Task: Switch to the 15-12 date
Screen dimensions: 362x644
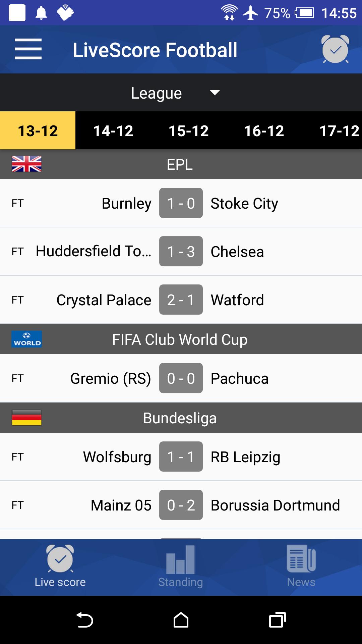Action: [x=189, y=131]
